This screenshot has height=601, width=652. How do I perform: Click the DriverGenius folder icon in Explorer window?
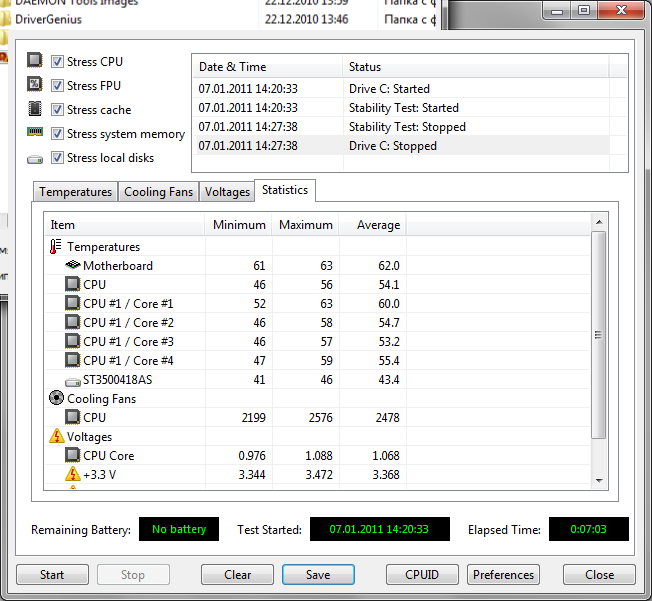click(4, 19)
